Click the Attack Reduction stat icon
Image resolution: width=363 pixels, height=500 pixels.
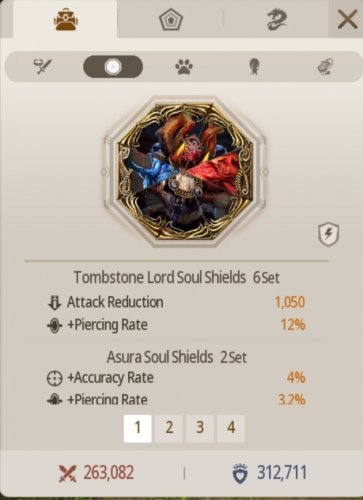55,303
